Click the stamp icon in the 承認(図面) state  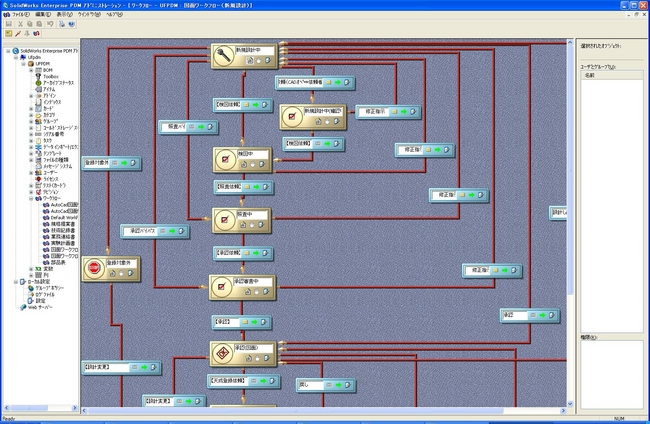coord(223,354)
